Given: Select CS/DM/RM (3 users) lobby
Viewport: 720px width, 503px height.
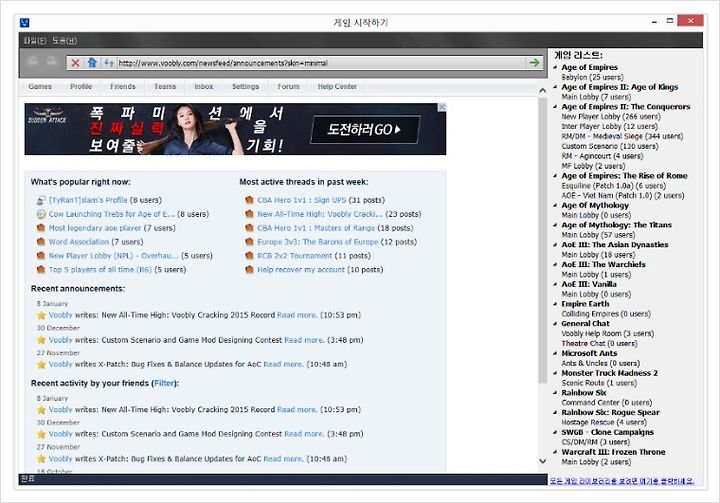Looking at the screenshot, I should click(596, 442).
